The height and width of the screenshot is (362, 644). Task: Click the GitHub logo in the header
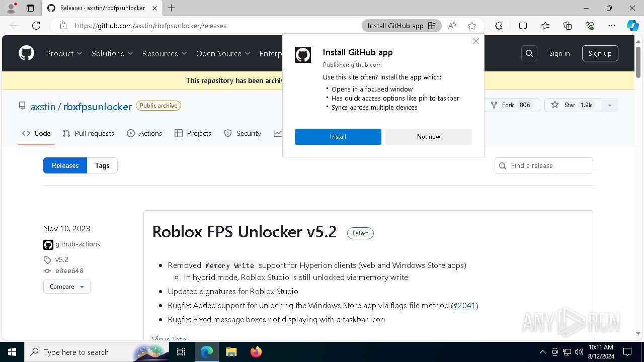click(26, 53)
